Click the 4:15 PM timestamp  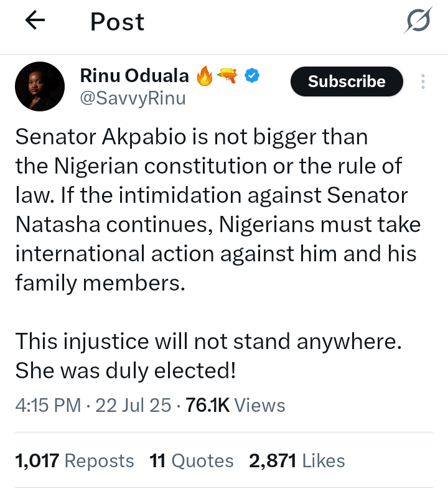48,406
